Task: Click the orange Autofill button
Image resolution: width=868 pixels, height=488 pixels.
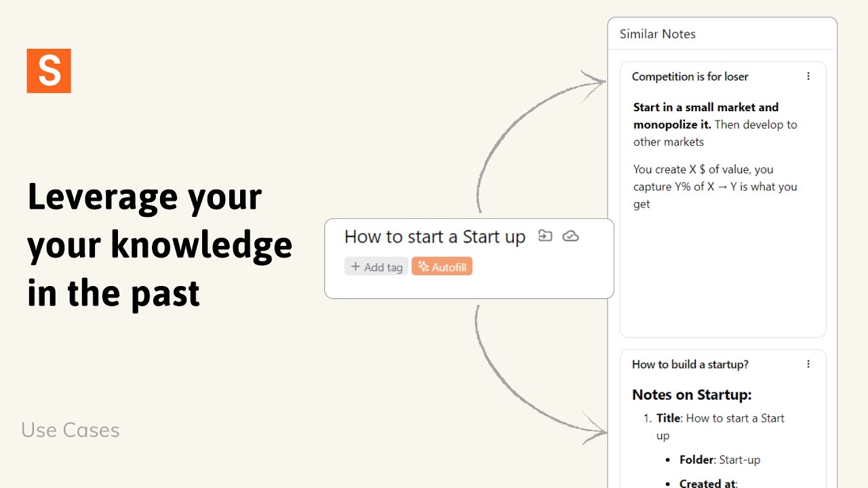Action: coord(442,267)
